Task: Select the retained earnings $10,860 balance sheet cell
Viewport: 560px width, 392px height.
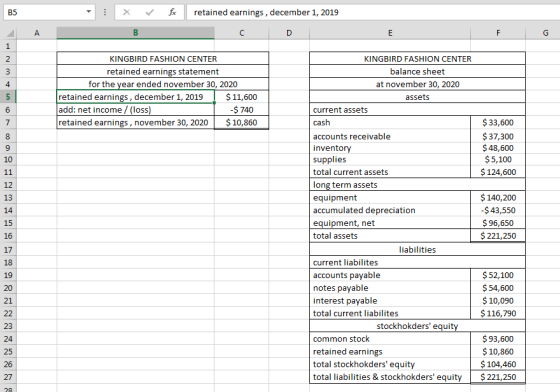Action: coord(498,351)
